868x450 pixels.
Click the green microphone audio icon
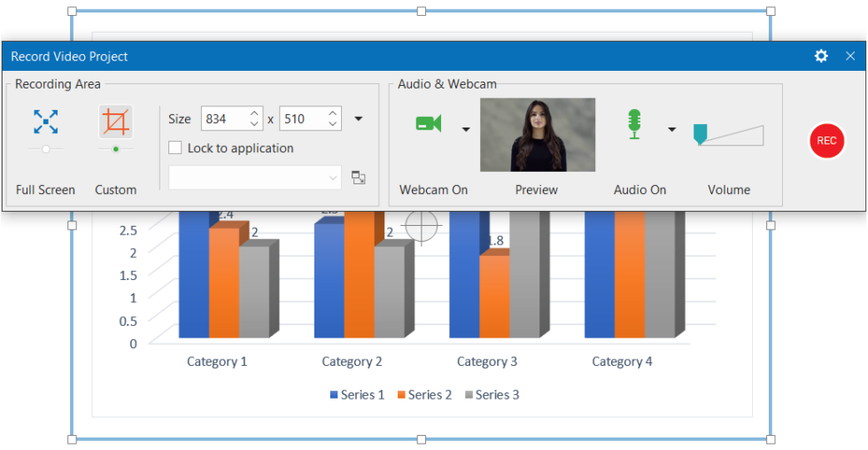point(633,124)
